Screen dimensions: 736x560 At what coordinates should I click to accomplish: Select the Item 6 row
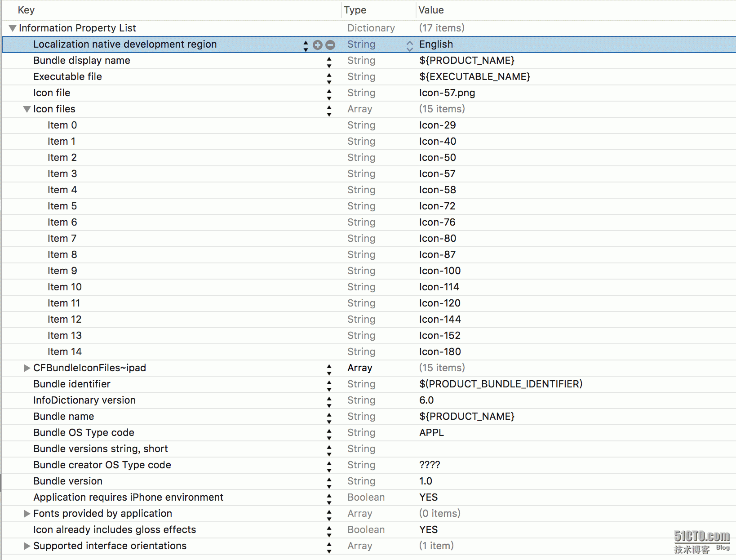pyautogui.click(x=368, y=222)
